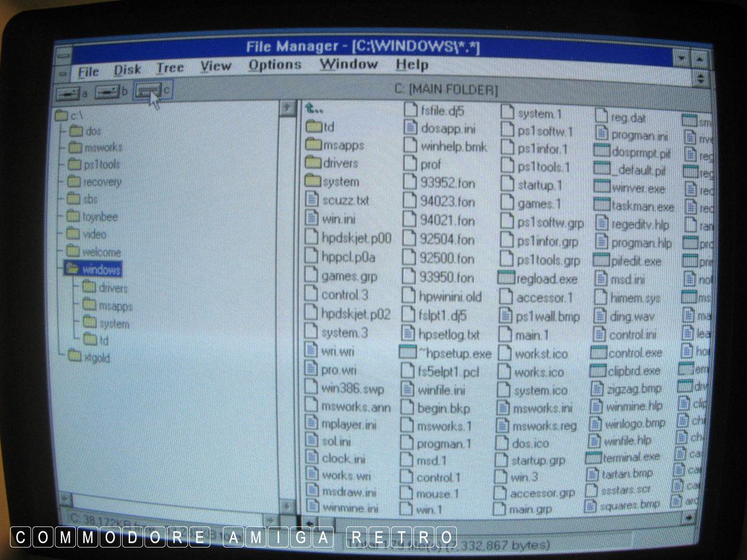Open the File menu
Viewport: 747px width, 560px height.
88,72
